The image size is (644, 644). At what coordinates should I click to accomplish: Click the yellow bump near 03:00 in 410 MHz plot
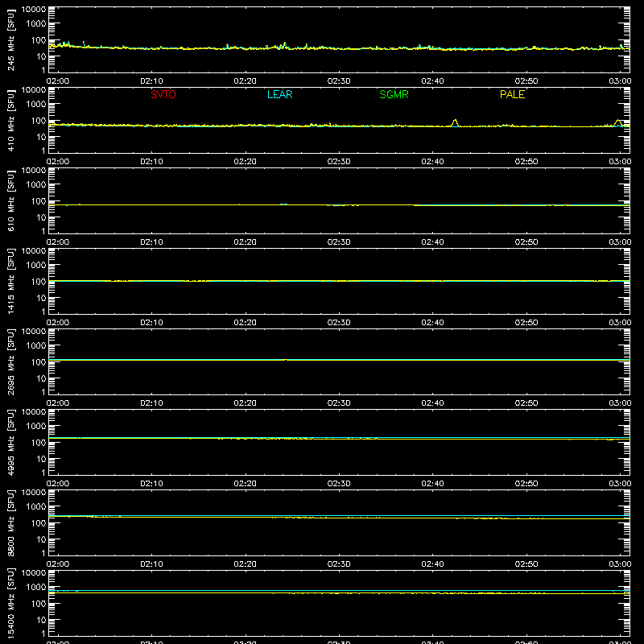[x=617, y=122]
